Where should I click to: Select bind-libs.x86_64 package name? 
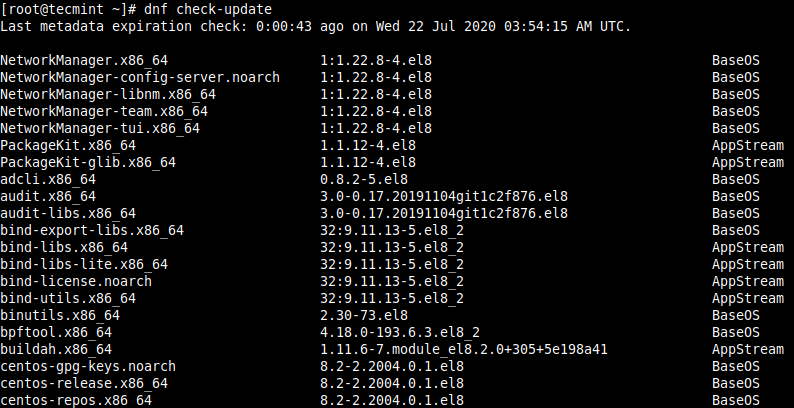(x=64, y=248)
